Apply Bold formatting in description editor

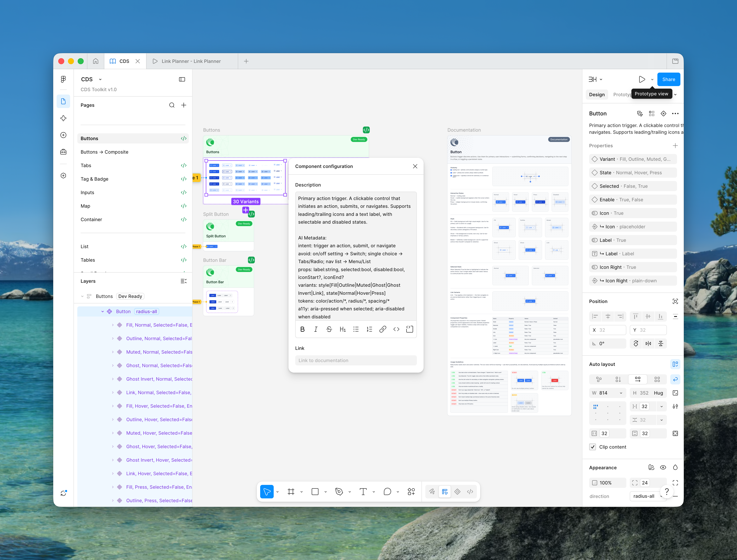coord(303,329)
